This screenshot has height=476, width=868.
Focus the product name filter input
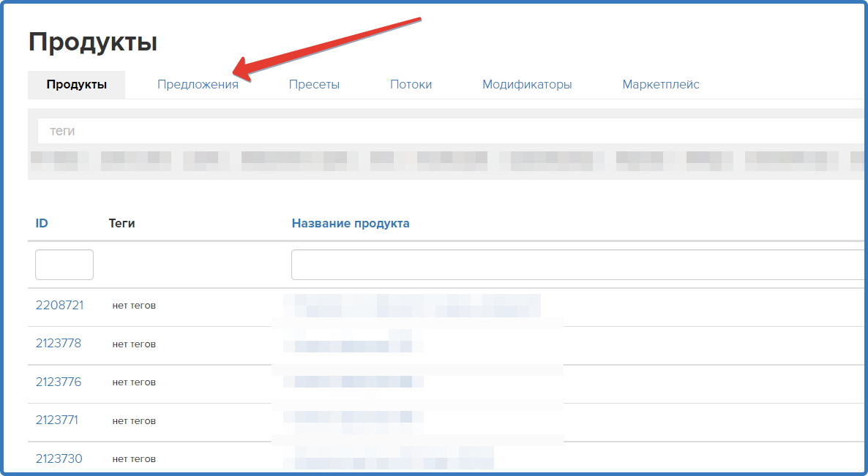[x=578, y=265]
